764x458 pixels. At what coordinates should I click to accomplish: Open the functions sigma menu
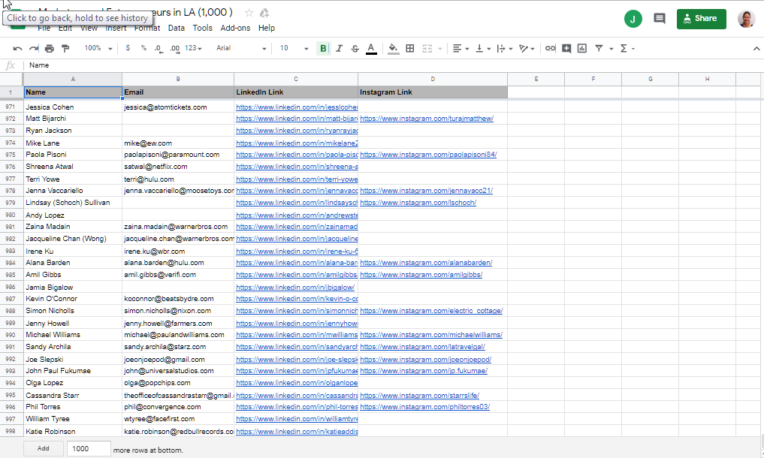(x=624, y=48)
